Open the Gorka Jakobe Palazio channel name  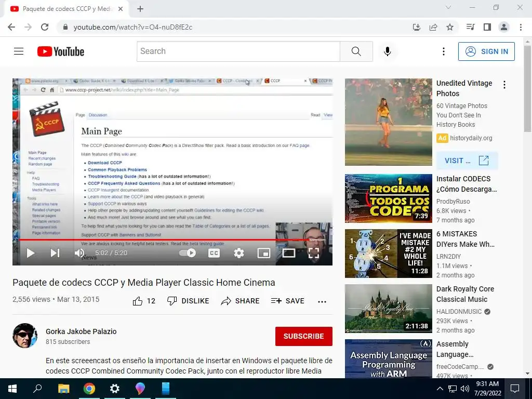click(x=81, y=331)
